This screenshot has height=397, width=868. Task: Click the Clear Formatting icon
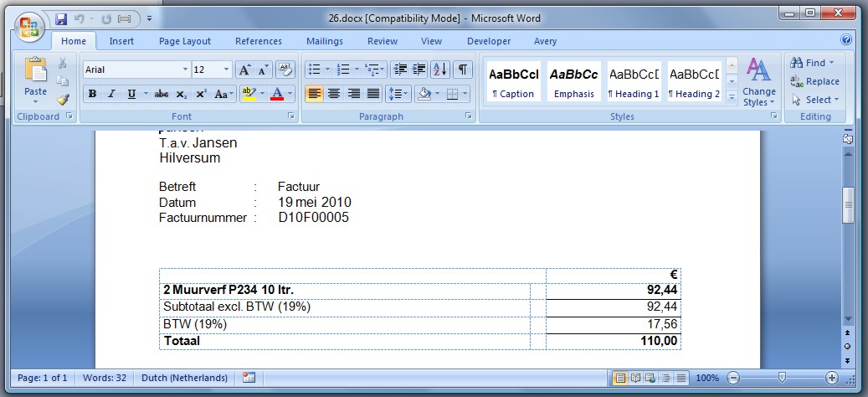285,70
